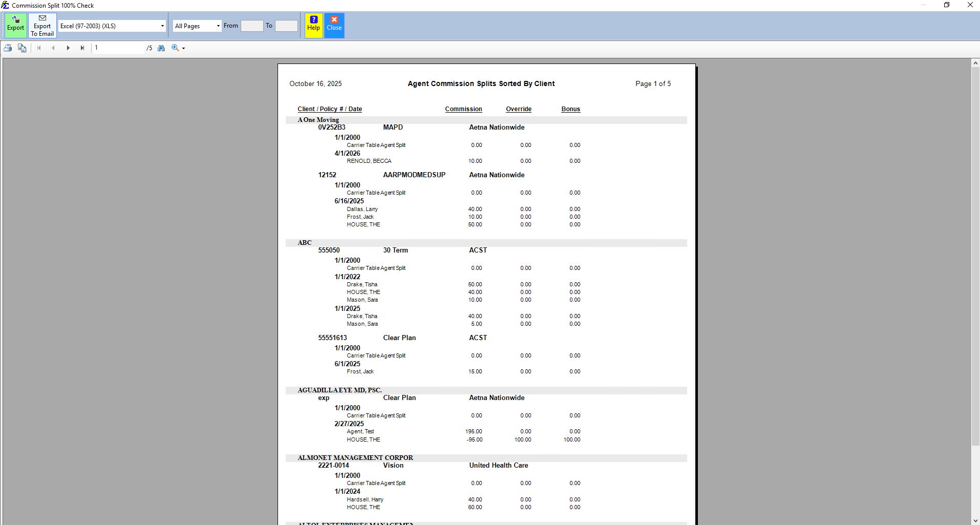The width and height of the screenshot is (980, 525).
Task: Click the From page input field
Action: [x=252, y=26]
